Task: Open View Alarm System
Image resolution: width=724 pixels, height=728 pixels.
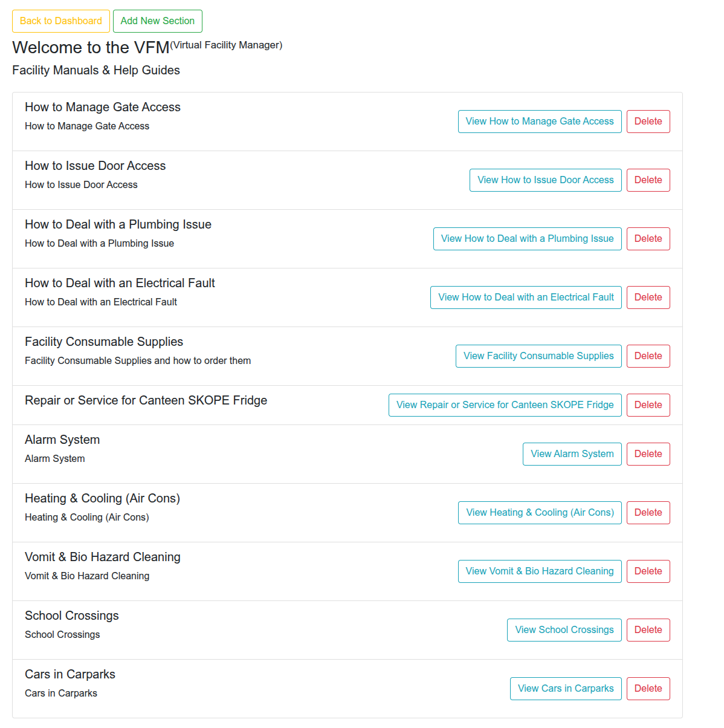Action: point(572,454)
